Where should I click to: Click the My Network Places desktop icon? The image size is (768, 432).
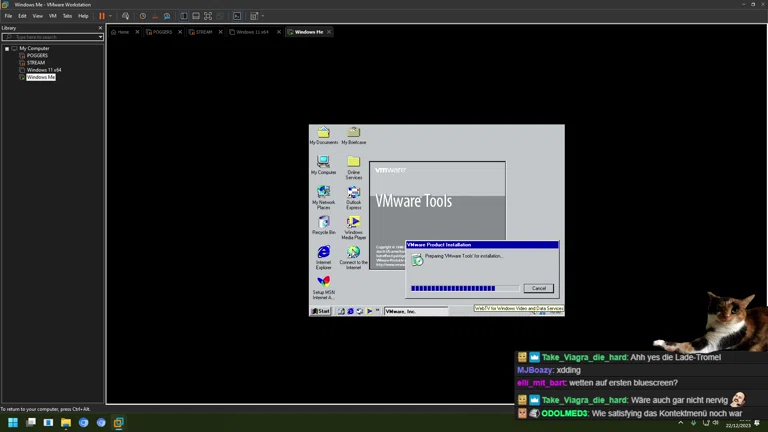(x=323, y=197)
